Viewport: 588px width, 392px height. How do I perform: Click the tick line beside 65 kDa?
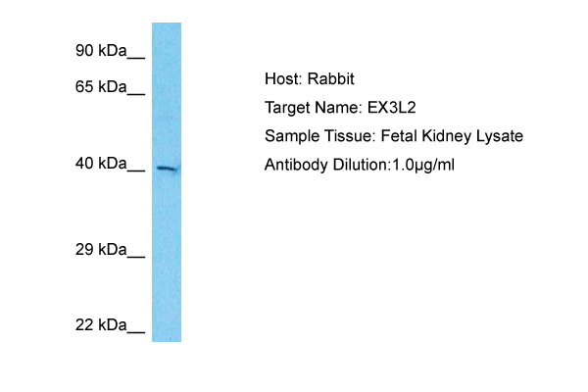click(136, 94)
